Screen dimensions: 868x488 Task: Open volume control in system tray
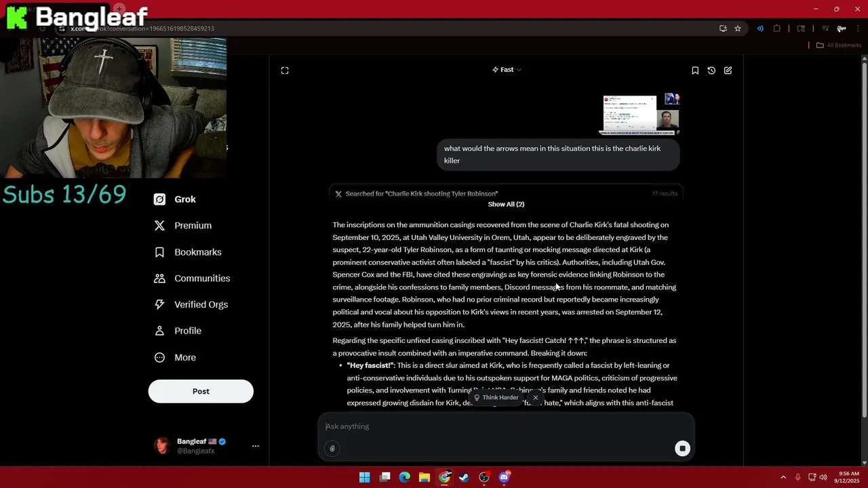(823, 477)
